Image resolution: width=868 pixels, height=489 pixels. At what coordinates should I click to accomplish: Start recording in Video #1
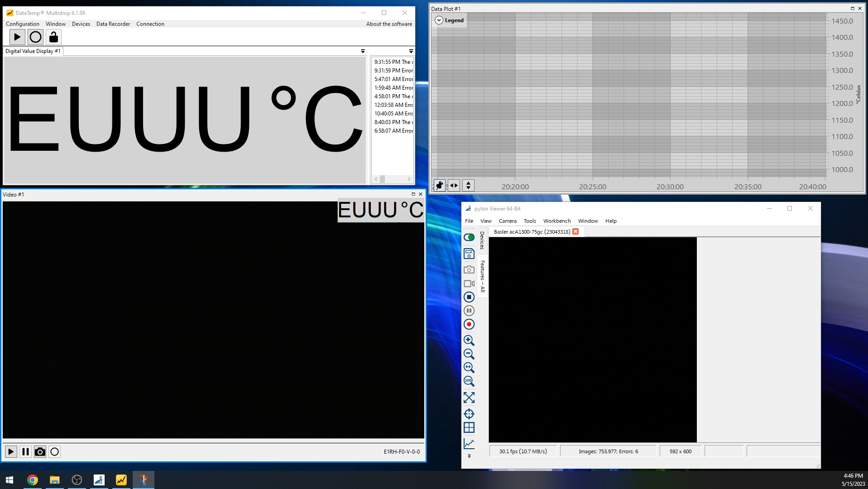(x=54, y=452)
